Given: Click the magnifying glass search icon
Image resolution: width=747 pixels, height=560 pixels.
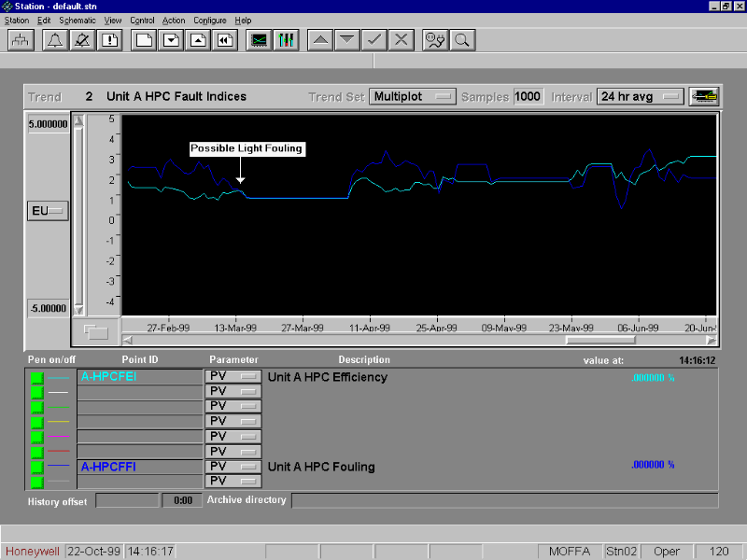Looking at the screenshot, I should point(461,40).
